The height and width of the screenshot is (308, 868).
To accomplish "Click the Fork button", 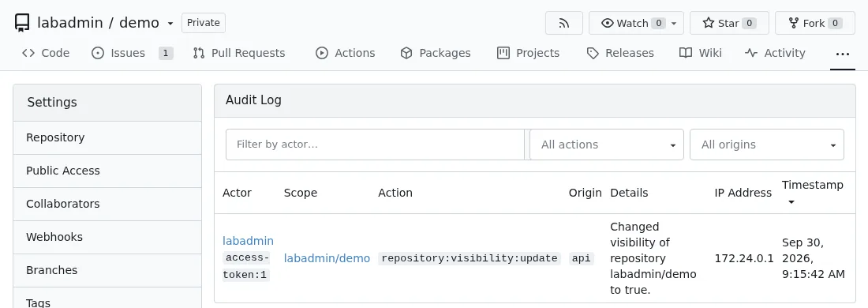I will pos(815,23).
